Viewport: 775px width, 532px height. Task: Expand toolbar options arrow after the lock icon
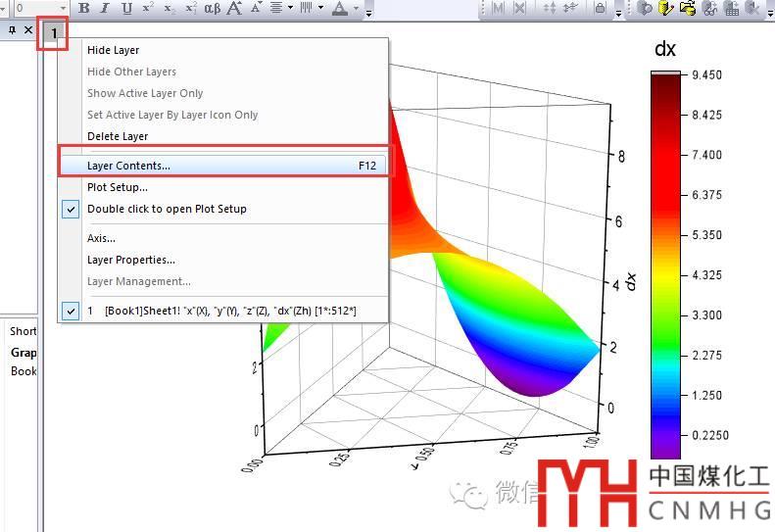pyautogui.click(x=618, y=13)
